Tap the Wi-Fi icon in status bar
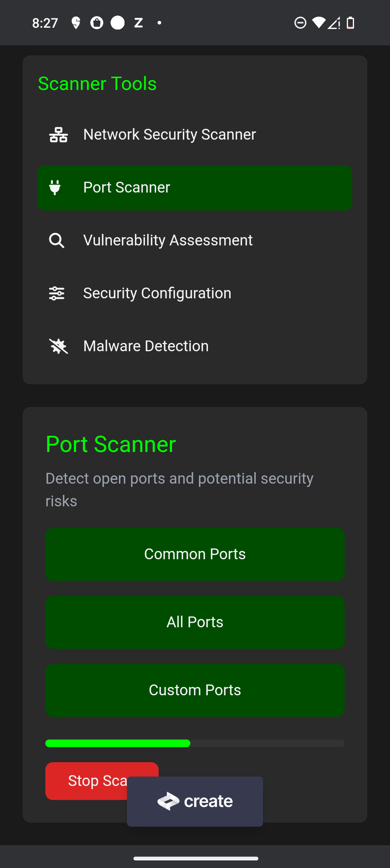This screenshot has width=390, height=868. pyautogui.click(x=318, y=23)
